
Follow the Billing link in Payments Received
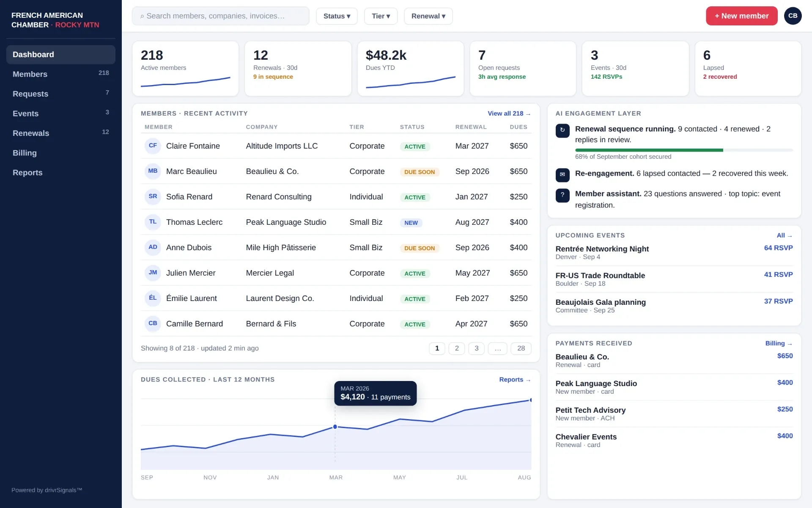(779, 343)
